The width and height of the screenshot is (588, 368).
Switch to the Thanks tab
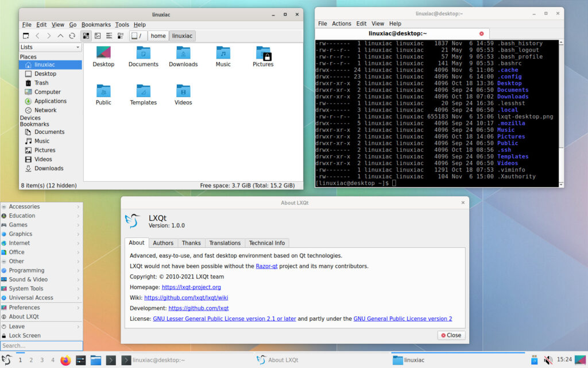tap(191, 243)
